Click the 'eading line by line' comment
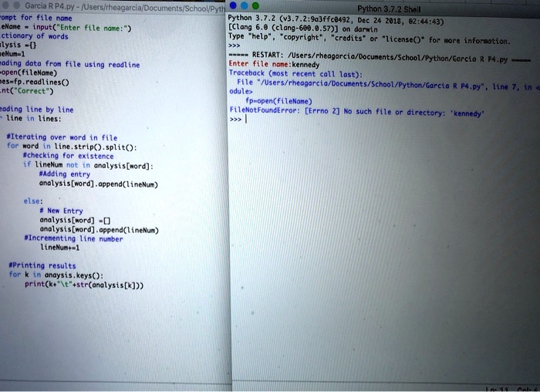 [37, 110]
